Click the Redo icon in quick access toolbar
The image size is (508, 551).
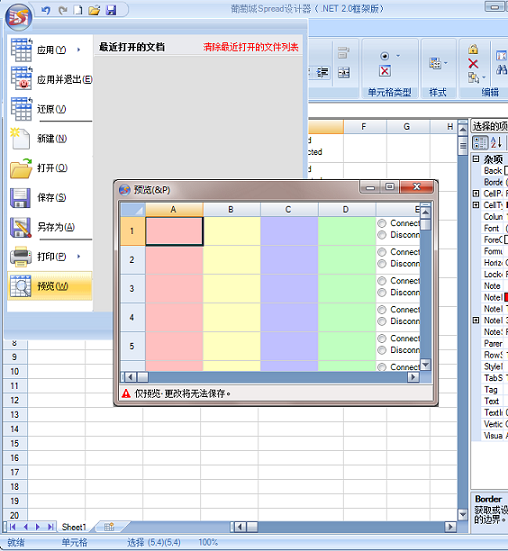point(63,10)
